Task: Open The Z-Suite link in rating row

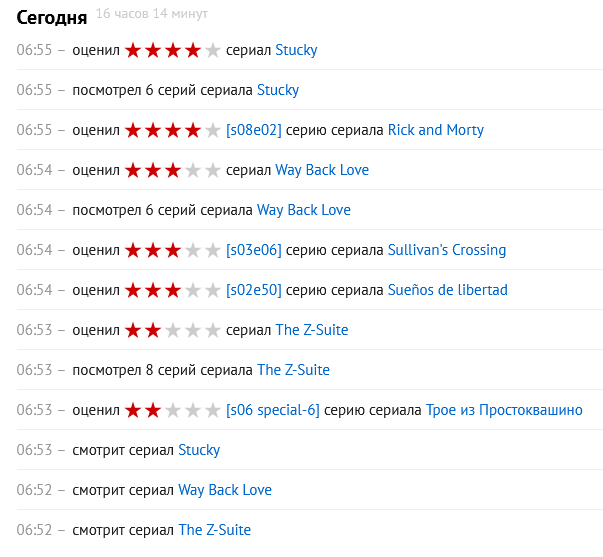Action: point(312,330)
